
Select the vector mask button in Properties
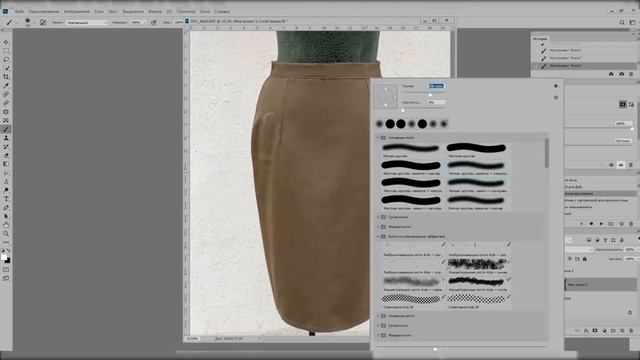point(631,104)
